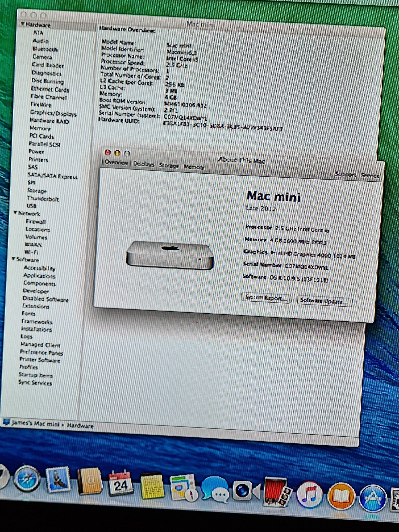Open the Service link in About This Mac
This screenshot has height=532, width=399.
pyautogui.click(x=370, y=175)
